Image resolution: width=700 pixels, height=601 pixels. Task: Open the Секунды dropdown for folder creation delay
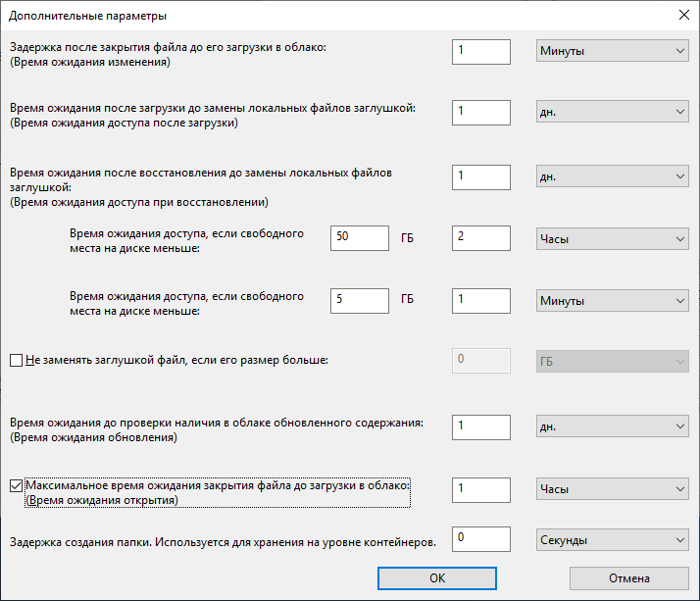[613, 539]
